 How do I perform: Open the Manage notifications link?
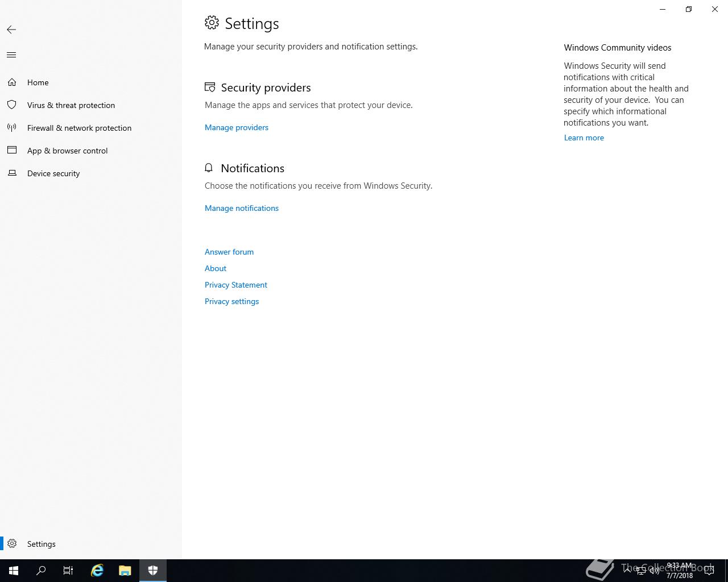point(242,208)
